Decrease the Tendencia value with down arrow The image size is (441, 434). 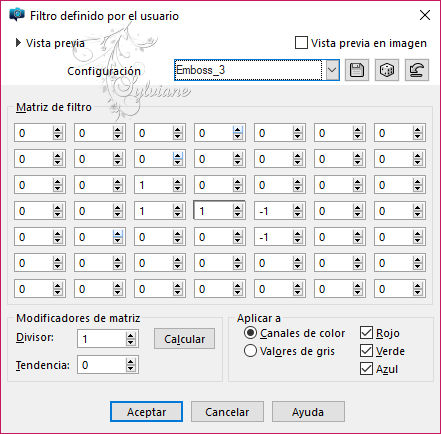tap(130, 368)
